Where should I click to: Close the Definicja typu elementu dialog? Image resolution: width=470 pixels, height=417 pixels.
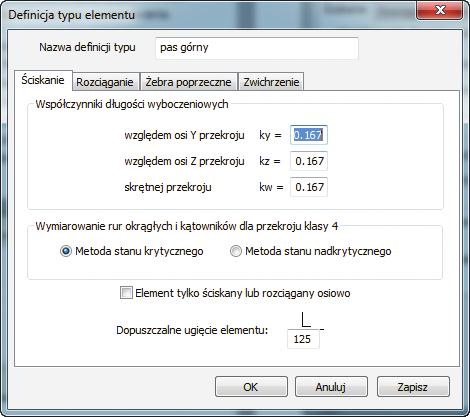(x=439, y=10)
